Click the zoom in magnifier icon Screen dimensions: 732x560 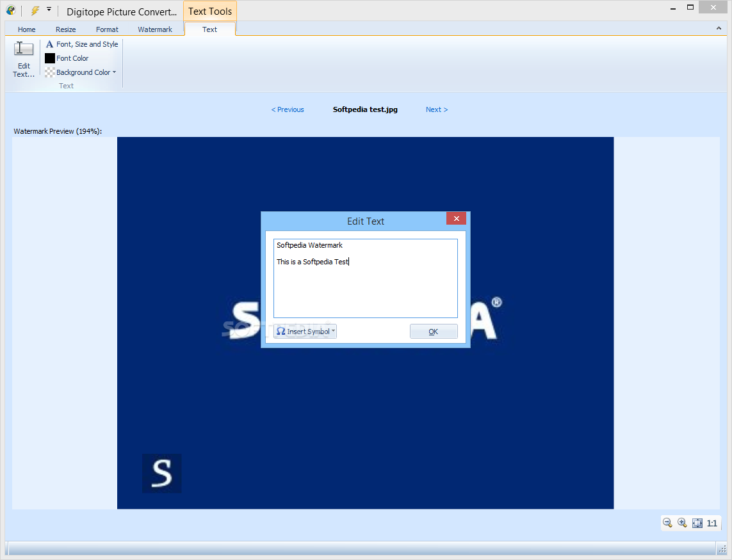(x=682, y=523)
